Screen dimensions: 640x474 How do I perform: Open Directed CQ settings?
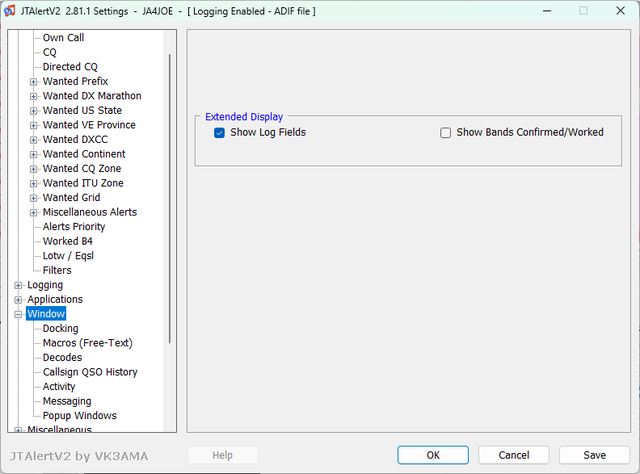point(70,67)
